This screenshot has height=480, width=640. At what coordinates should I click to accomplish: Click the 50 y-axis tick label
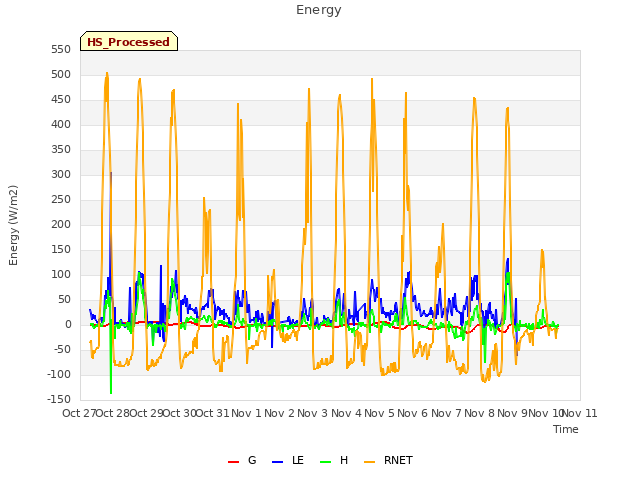click(x=64, y=300)
